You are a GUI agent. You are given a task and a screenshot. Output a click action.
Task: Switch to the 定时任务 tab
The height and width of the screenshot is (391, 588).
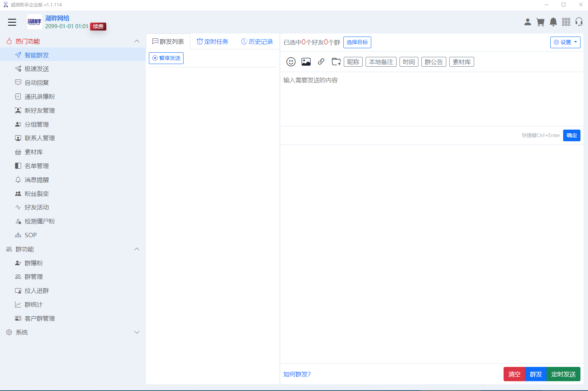[213, 41]
